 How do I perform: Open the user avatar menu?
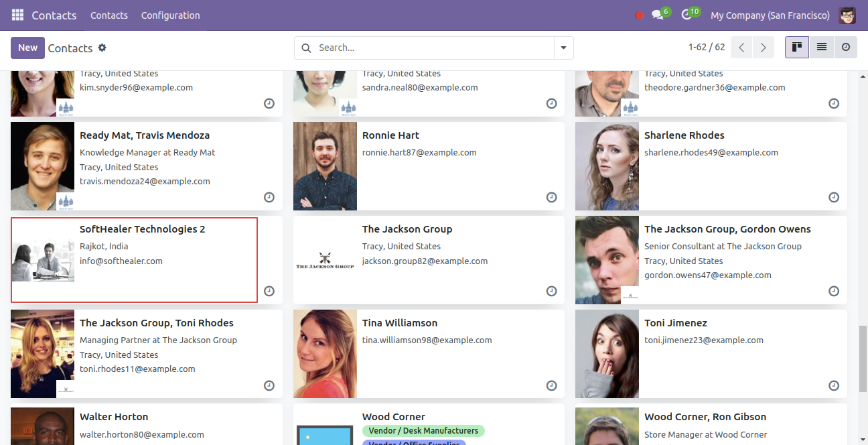847,15
